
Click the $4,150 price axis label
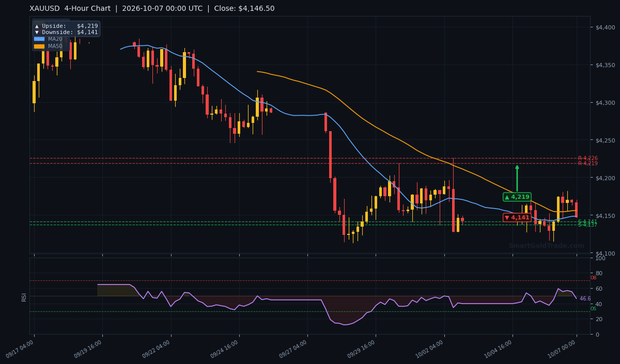click(605, 216)
